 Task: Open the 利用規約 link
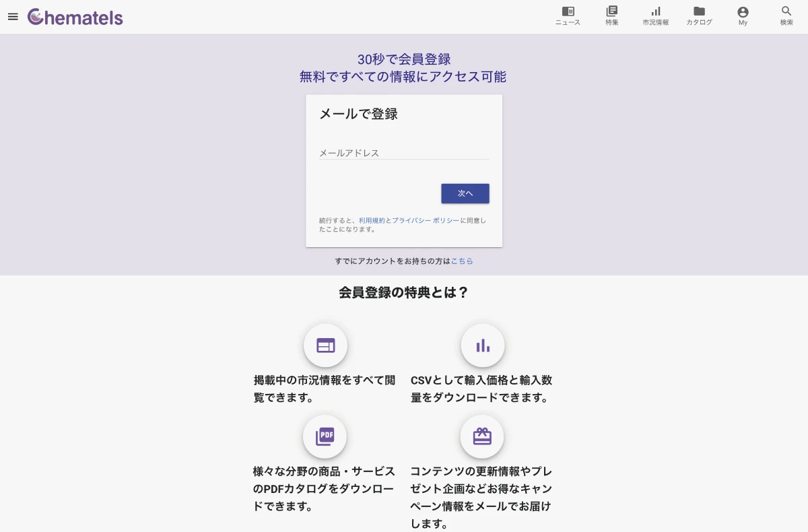tap(372, 220)
